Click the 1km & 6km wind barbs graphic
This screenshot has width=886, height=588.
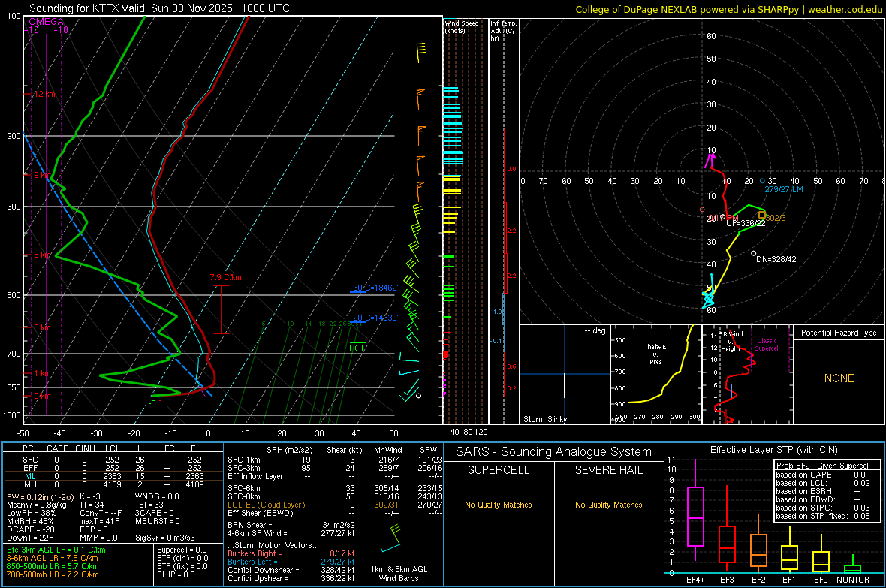click(391, 538)
